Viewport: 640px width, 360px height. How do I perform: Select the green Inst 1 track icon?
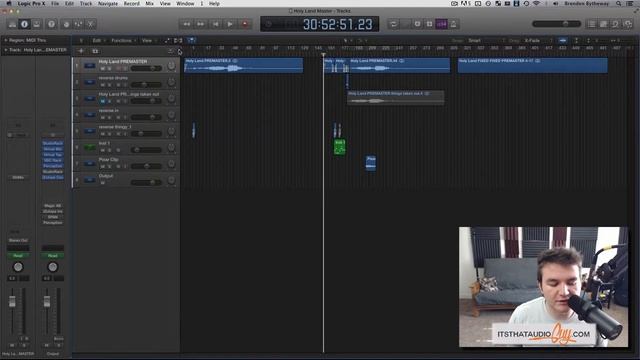(x=89, y=147)
